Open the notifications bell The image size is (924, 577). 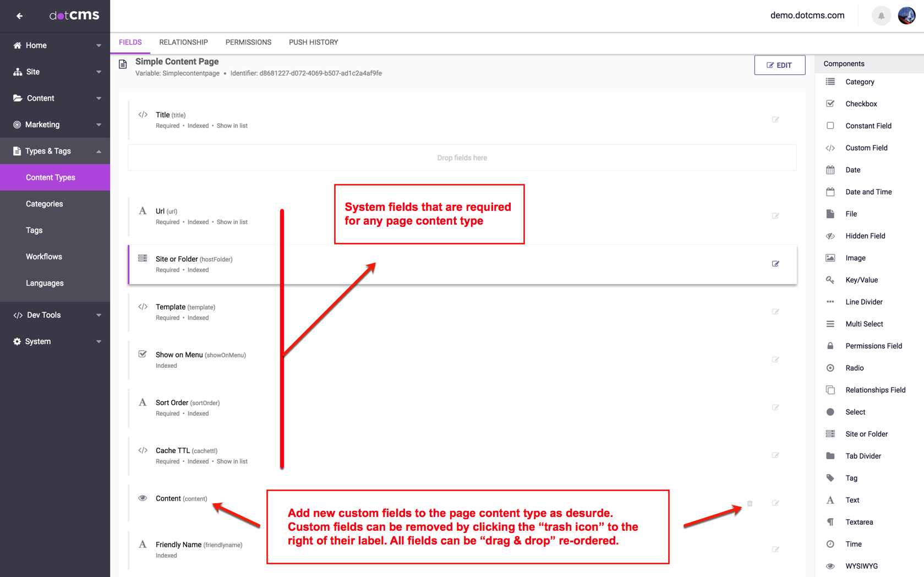[881, 16]
